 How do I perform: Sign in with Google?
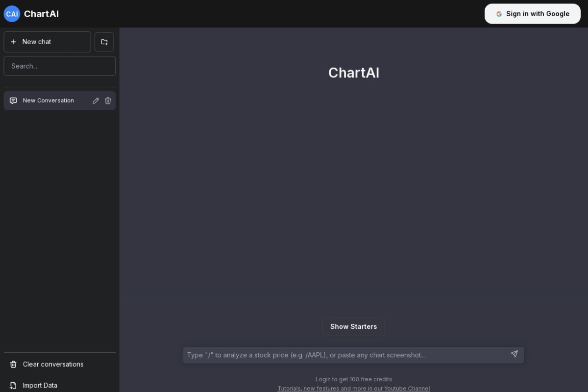pos(533,14)
